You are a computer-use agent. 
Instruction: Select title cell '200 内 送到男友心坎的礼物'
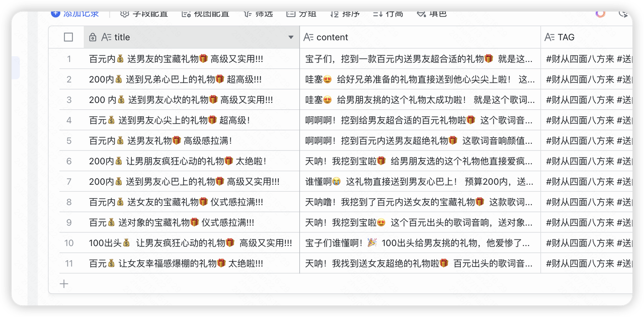point(192,100)
